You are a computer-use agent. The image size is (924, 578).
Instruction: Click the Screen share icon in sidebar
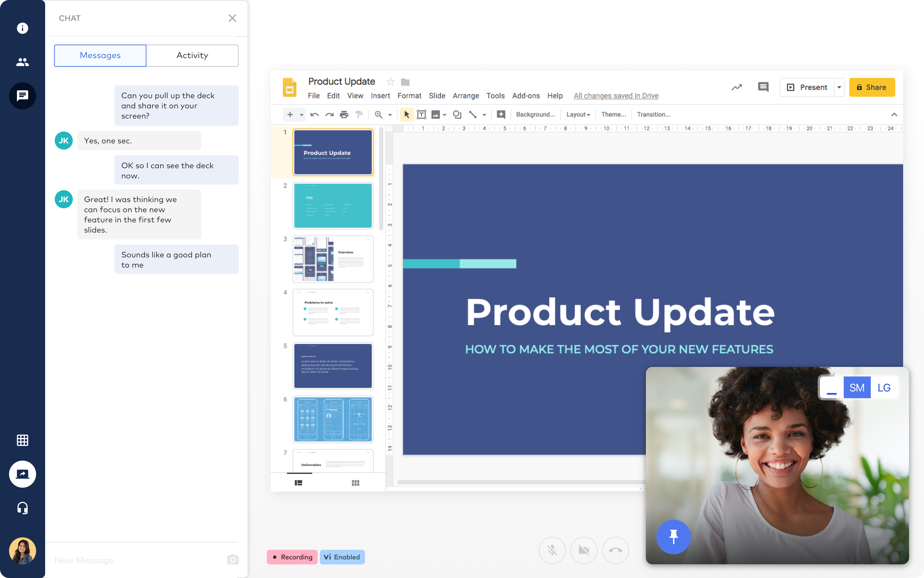coord(22,474)
